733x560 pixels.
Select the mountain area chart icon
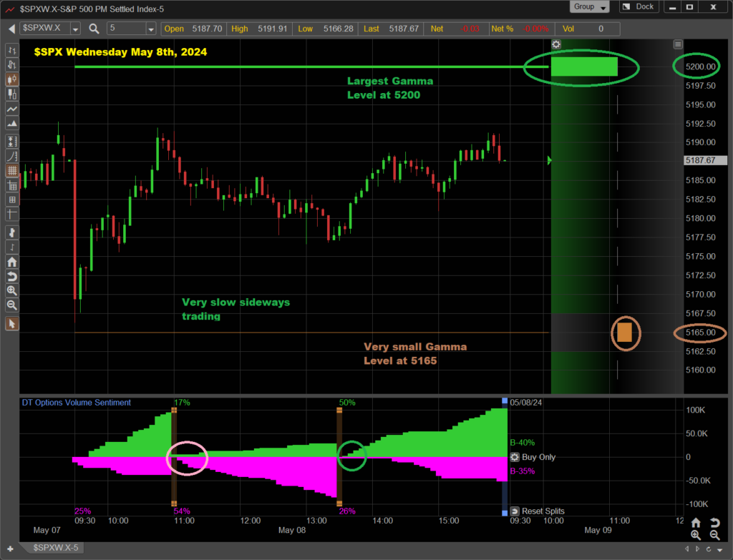point(11,124)
